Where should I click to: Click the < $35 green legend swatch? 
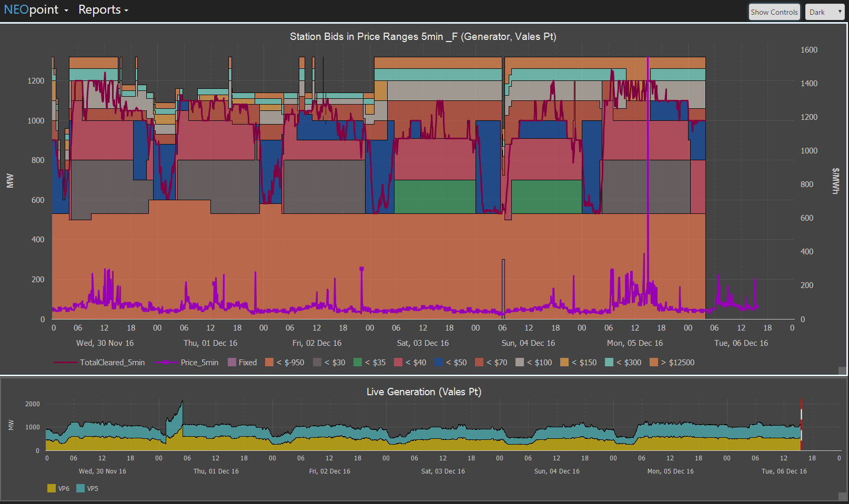[358, 363]
